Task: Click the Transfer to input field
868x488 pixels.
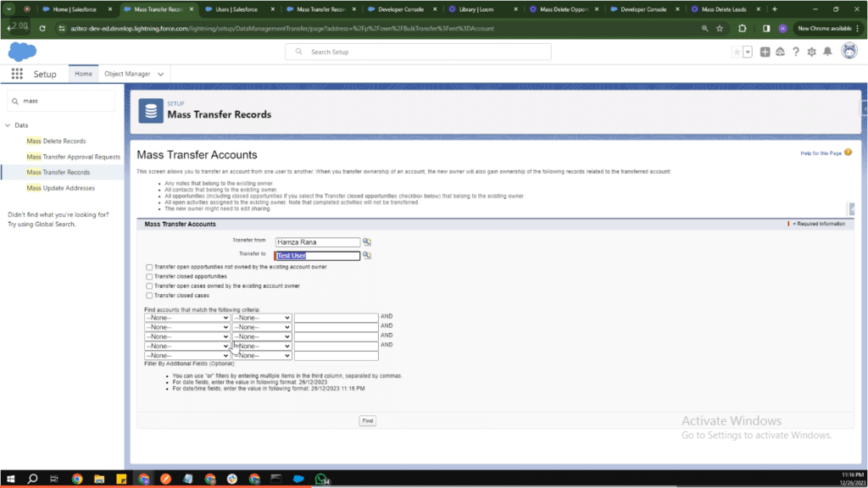Action: tap(317, 256)
